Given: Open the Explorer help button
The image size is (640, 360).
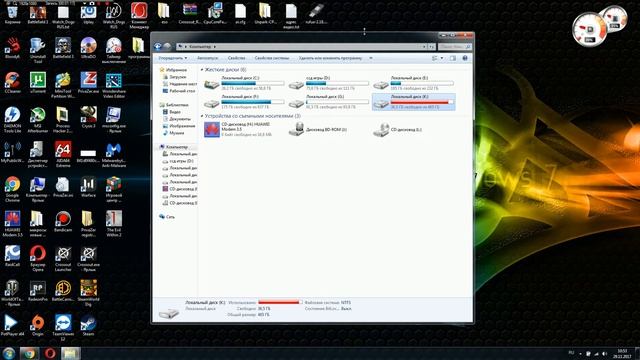Looking at the screenshot, I should pos(465,58).
